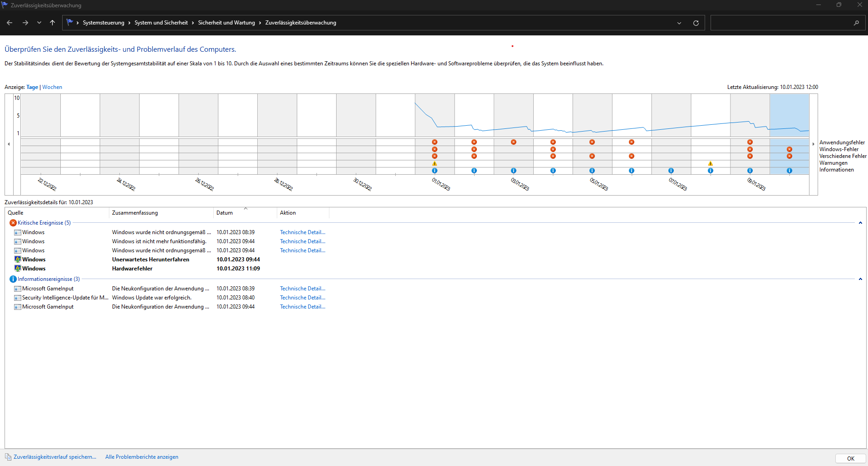This screenshot has width=868, height=466.
Task: Click the magnifier icon in search box
Action: [856, 23]
